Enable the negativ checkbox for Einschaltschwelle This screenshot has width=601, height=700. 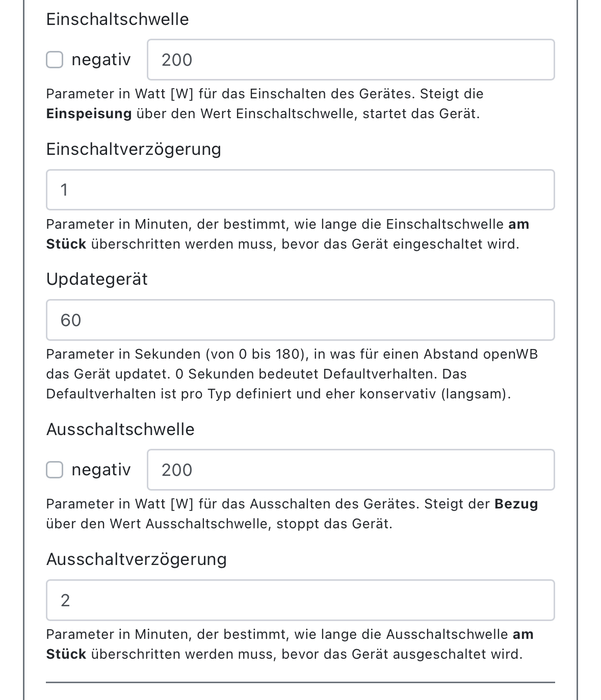[55, 60]
